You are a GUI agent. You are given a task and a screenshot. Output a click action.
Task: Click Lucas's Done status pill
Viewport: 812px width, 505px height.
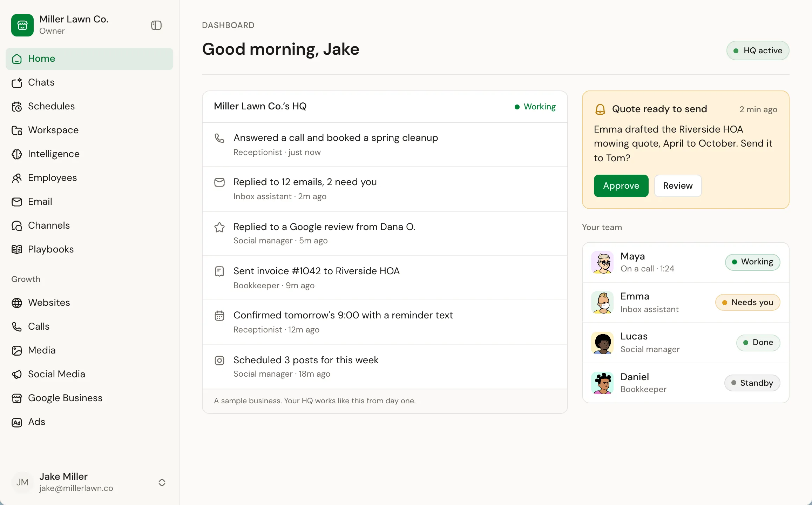758,343
